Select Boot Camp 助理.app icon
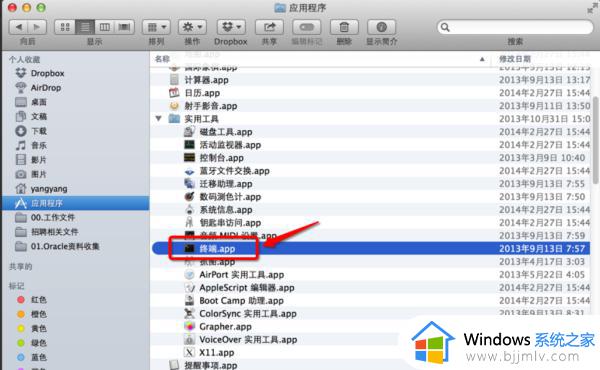Image resolution: width=600 pixels, height=370 pixels. [x=189, y=300]
